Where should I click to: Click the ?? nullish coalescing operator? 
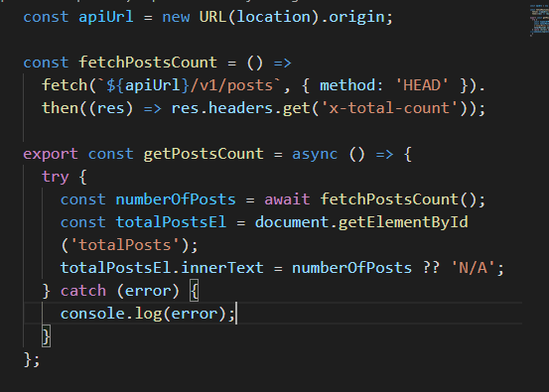click(x=431, y=268)
